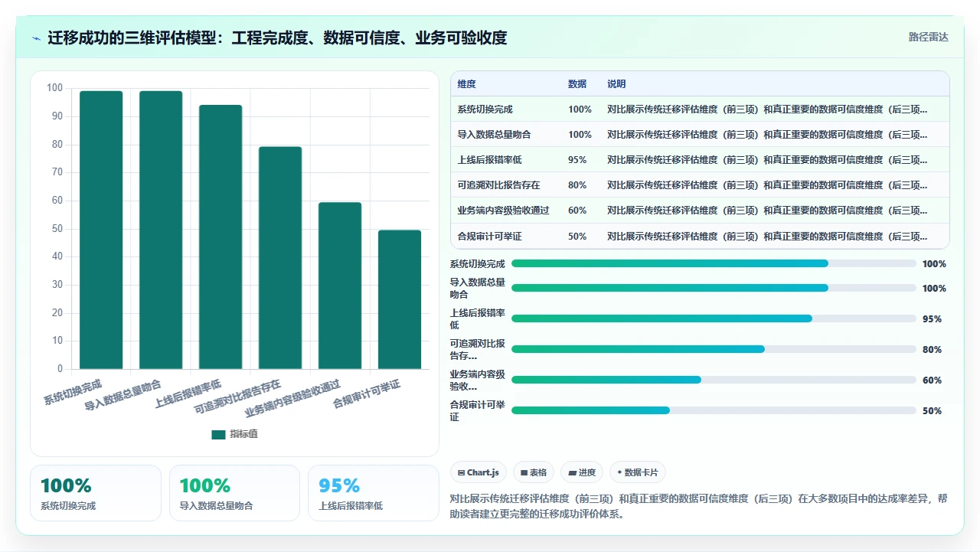The height and width of the screenshot is (552, 980).
Task: Click the 导入数据总量吻合 chart bar
Action: pos(161,230)
